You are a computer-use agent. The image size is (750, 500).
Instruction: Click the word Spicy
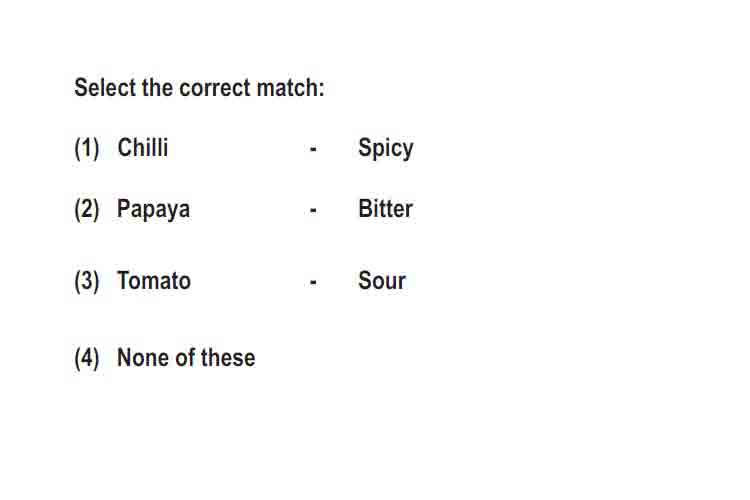(386, 148)
